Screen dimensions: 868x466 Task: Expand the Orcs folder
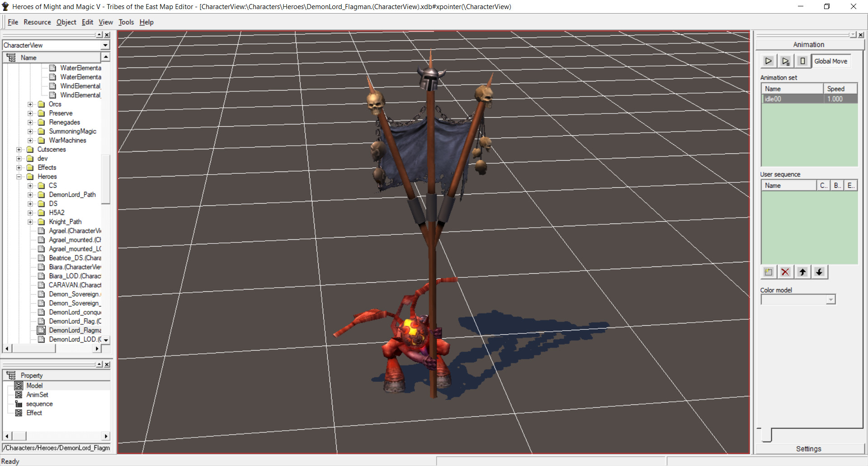pyautogui.click(x=30, y=104)
